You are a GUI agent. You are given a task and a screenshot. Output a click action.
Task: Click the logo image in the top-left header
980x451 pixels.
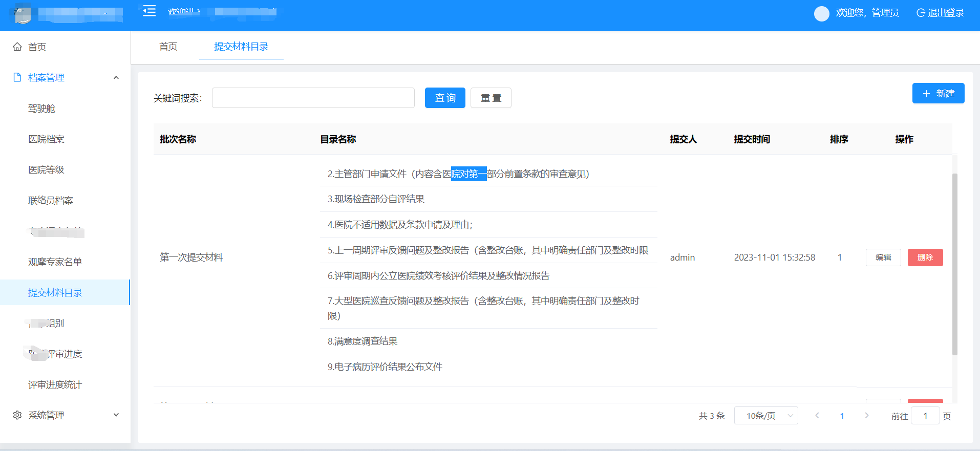tap(22, 13)
